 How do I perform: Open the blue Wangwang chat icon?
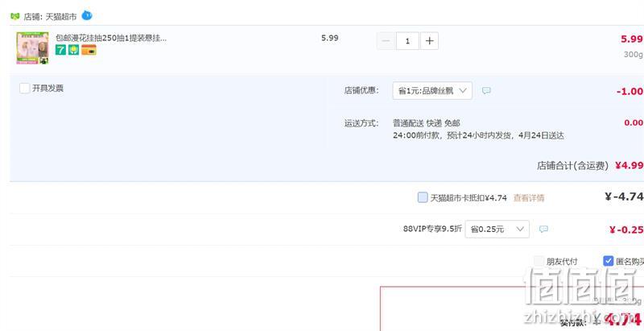[x=87, y=15]
